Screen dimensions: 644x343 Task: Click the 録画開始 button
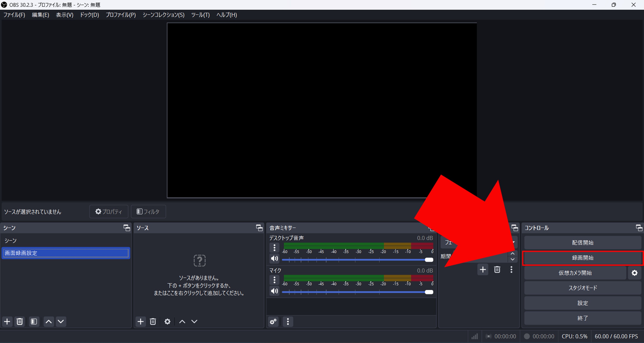(x=583, y=258)
